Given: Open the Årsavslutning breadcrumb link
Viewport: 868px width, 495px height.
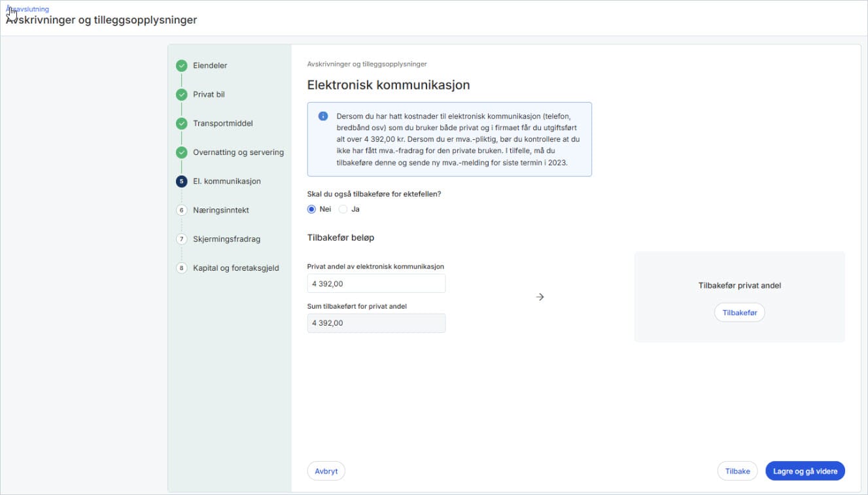Looking at the screenshot, I should [x=27, y=9].
